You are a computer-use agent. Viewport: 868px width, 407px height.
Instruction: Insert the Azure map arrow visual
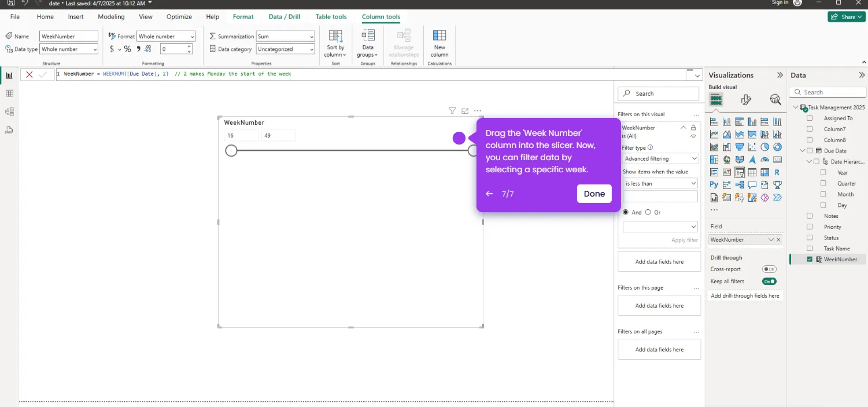752,160
